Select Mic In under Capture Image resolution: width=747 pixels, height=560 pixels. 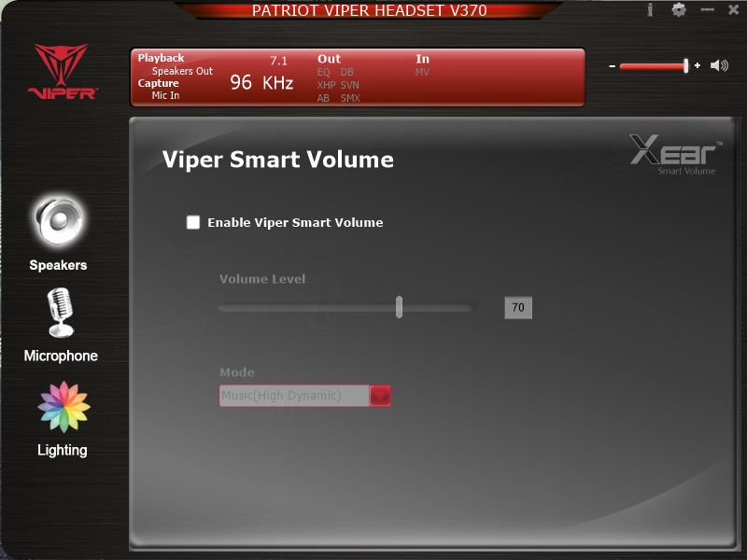tap(165, 95)
